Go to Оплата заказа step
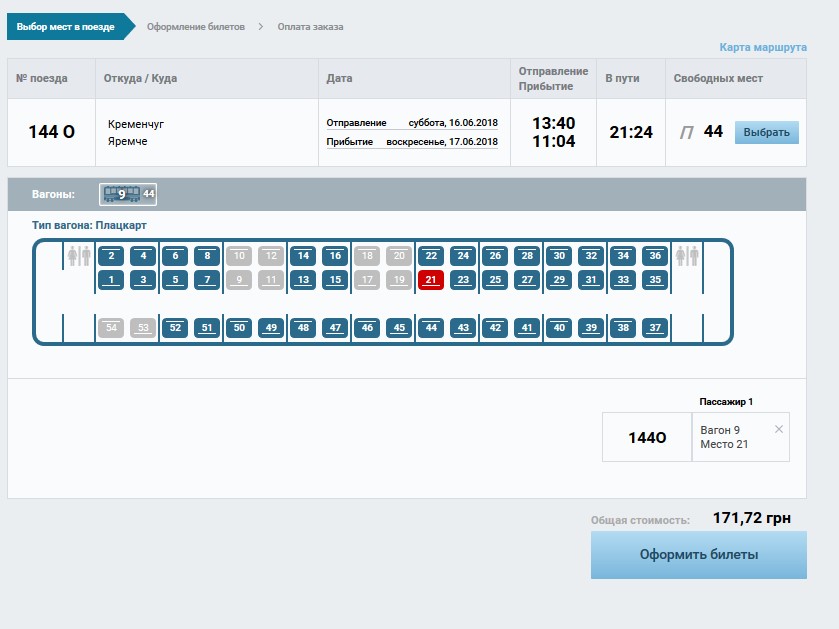The width and height of the screenshot is (839, 629). [x=310, y=27]
